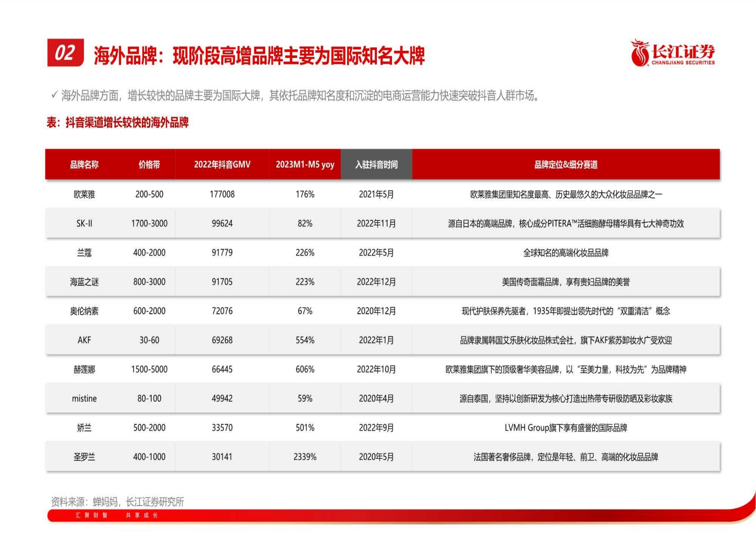Click price range 1700-3000
The image size is (756, 534).
pyautogui.click(x=149, y=224)
